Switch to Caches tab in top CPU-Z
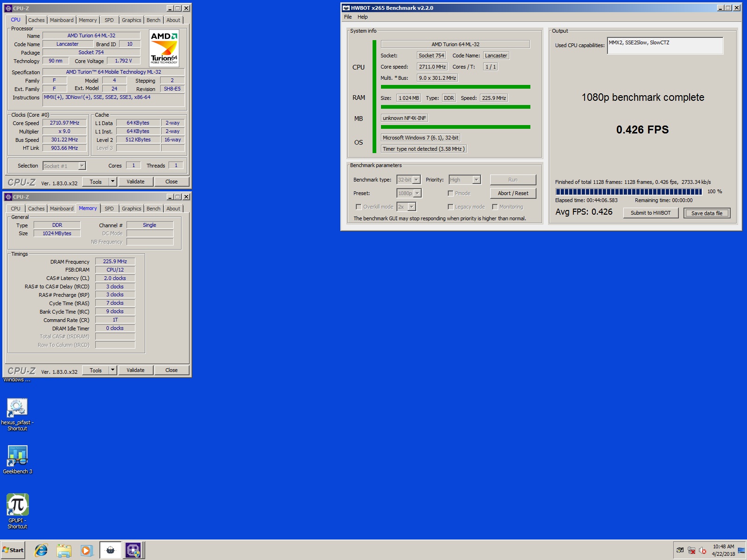The image size is (747, 560). 36,20
